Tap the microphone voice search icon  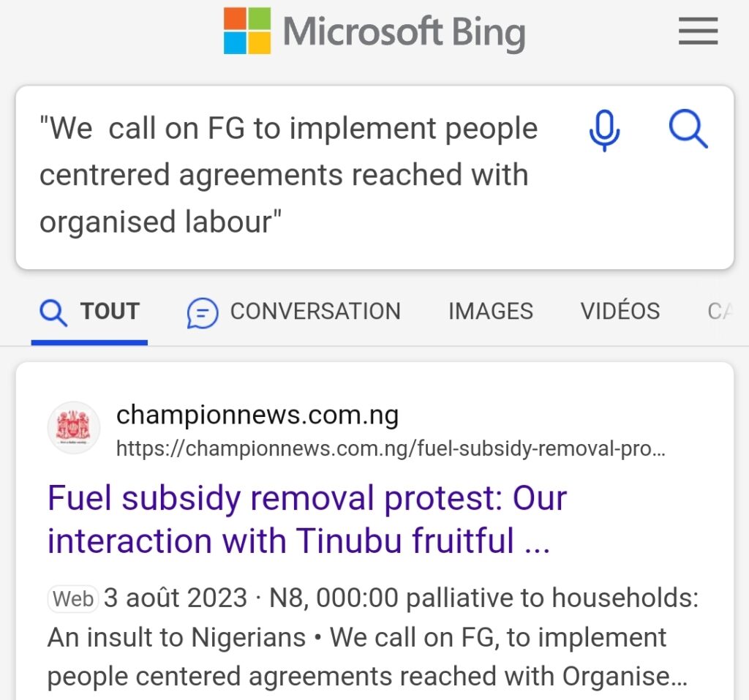click(x=604, y=130)
